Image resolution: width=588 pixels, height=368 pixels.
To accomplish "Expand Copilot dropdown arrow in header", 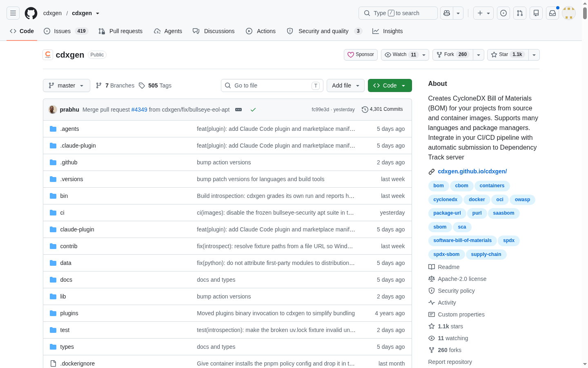I will coord(458,13).
